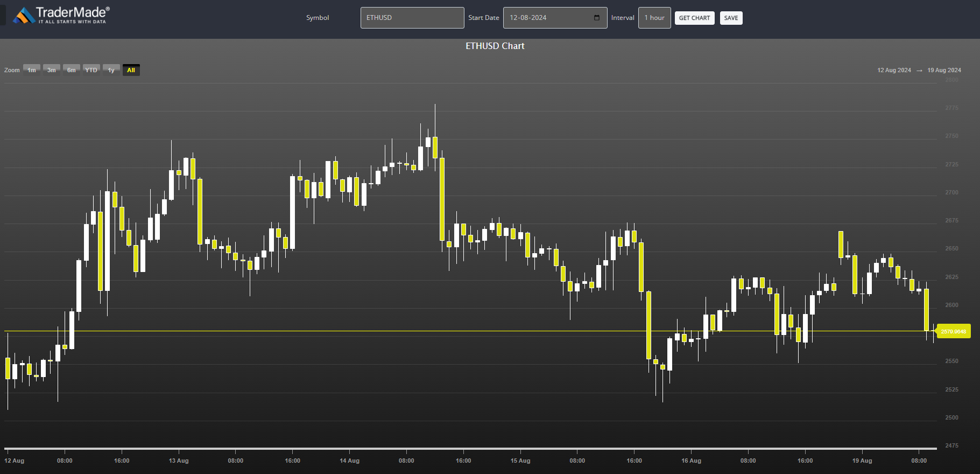980x474 pixels.
Task: Click the 2525 price axis label
Action: (x=951, y=389)
